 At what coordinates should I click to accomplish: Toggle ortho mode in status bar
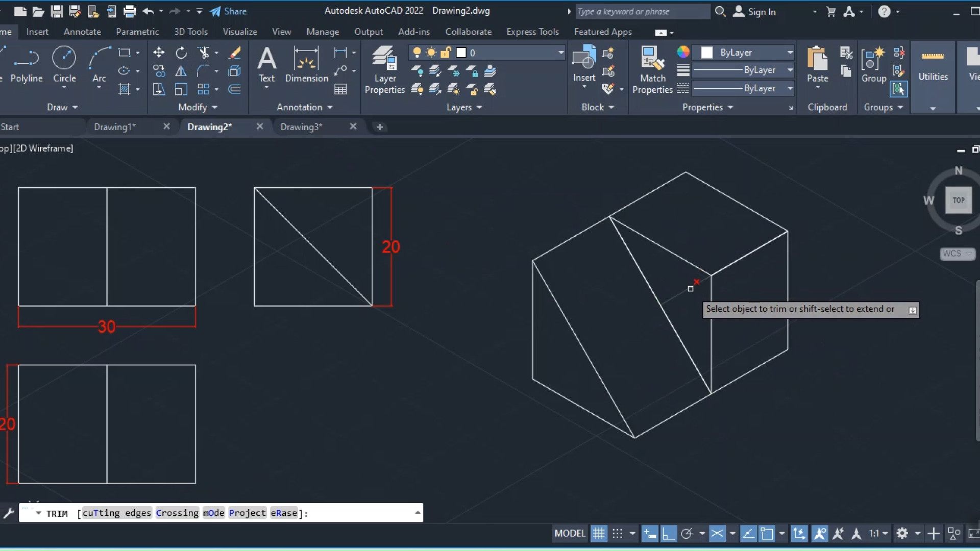click(x=668, y=534)
